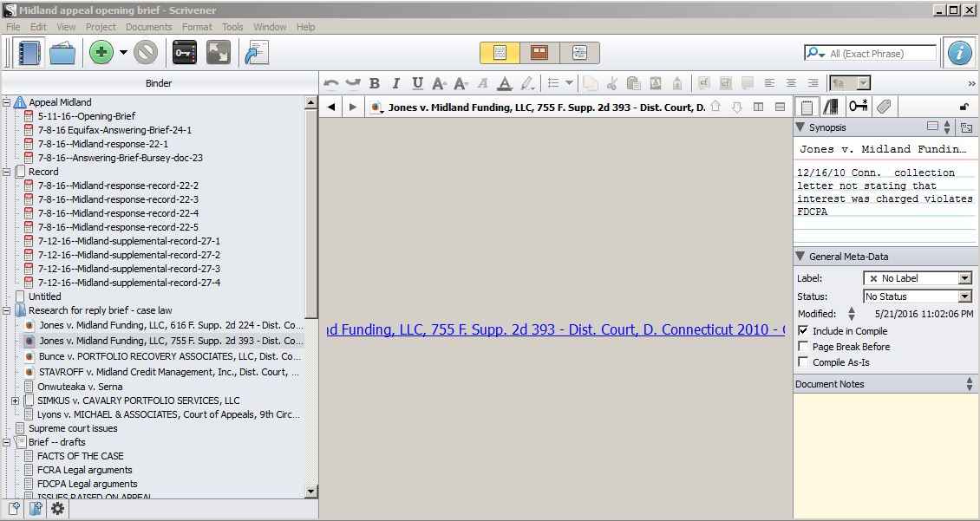Open the Jones v. Midland Funding hyperlink
Viewport: 980px width, 521px height.
[556, 329]
